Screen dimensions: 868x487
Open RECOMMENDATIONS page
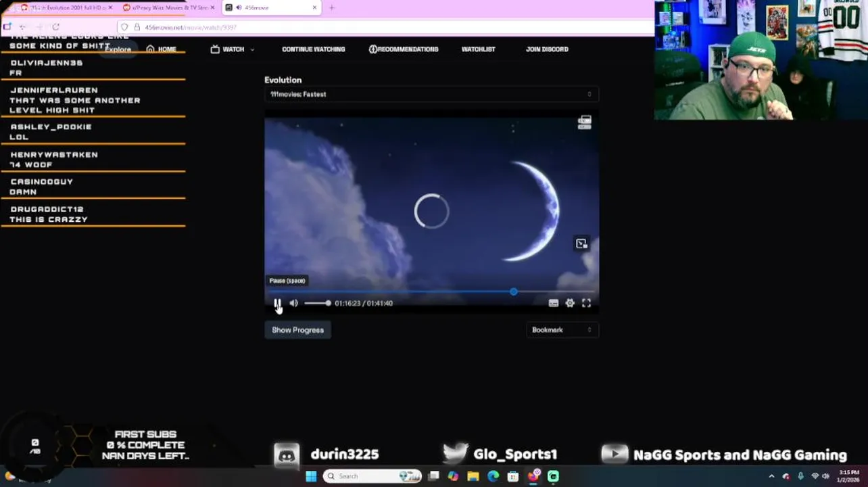404,49
